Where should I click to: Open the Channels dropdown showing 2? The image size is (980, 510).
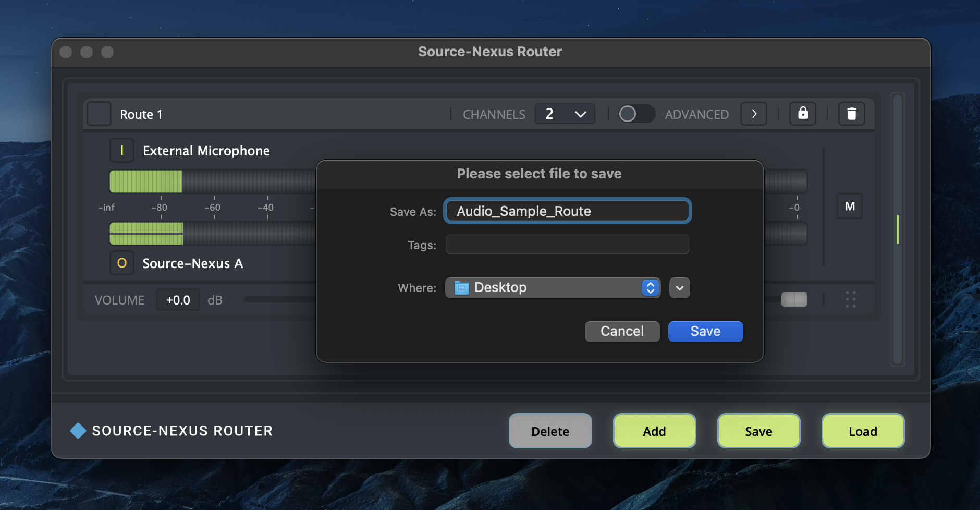pyautogui.click(x=565, y=114)
